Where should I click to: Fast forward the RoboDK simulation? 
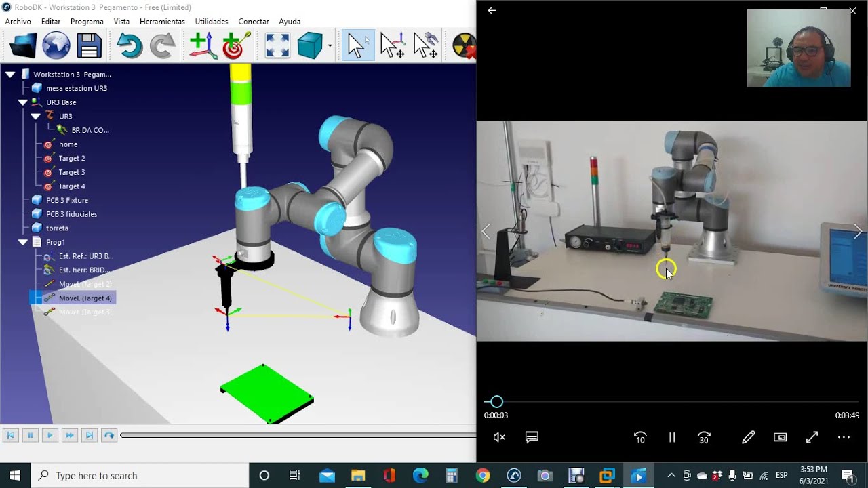(x=69, y=435)
